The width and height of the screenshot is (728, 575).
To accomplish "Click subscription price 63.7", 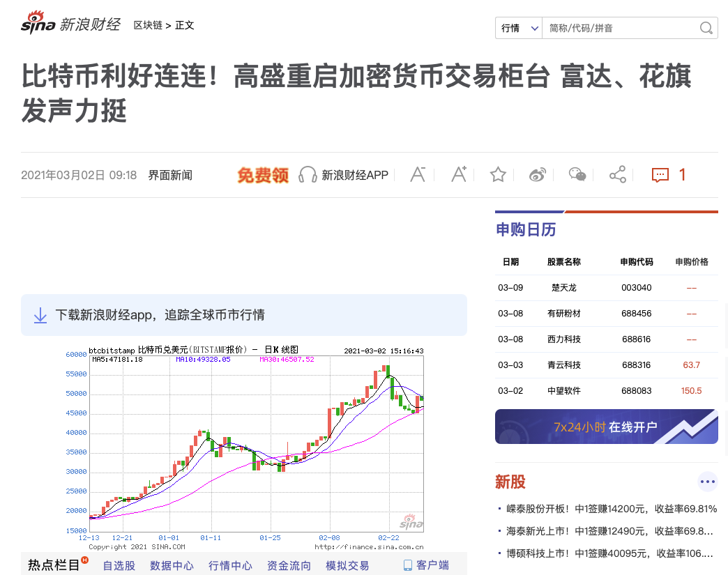I will (x=691, y=365).
